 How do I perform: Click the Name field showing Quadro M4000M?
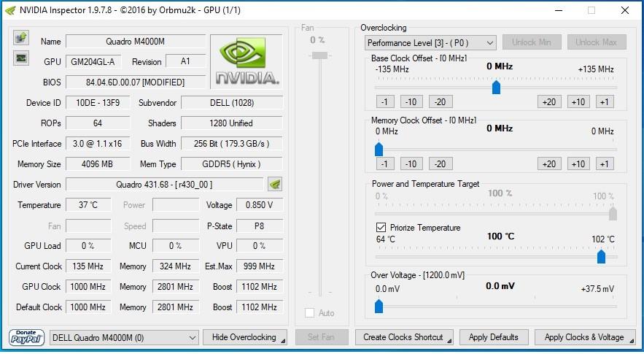coord(136,41)
